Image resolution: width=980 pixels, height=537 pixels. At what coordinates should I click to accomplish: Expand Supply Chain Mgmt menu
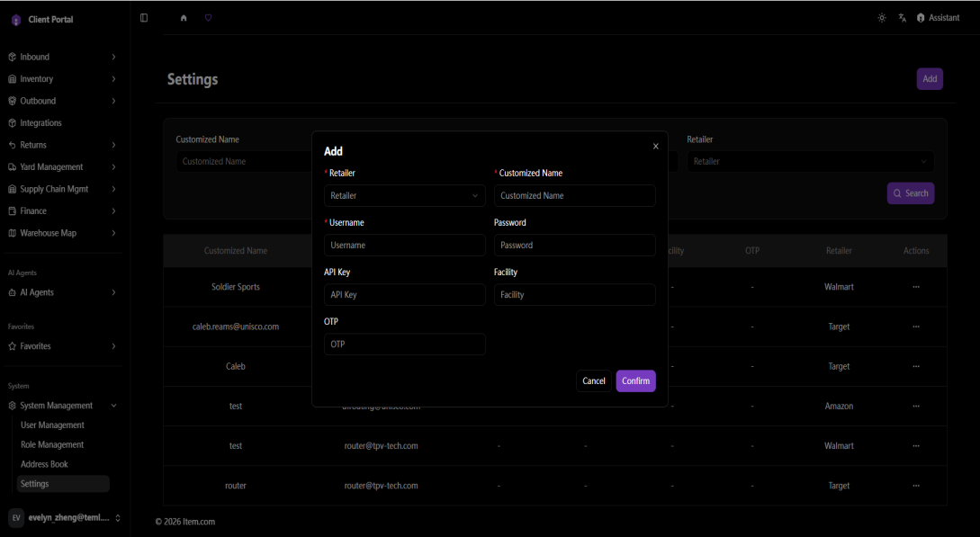tap(62, 189)
